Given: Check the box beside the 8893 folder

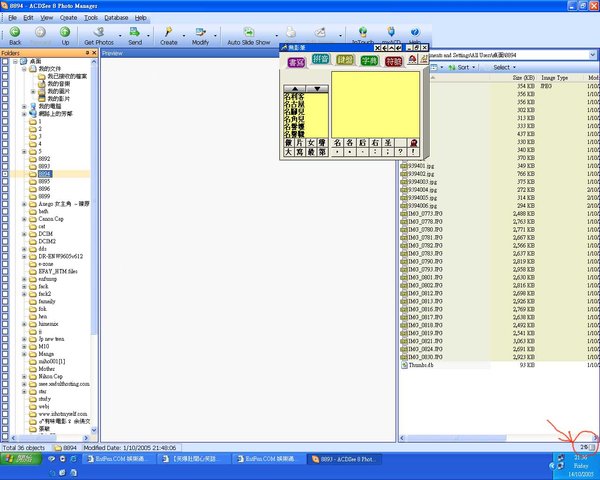Looking at the screenshot, I should point(5,166).
